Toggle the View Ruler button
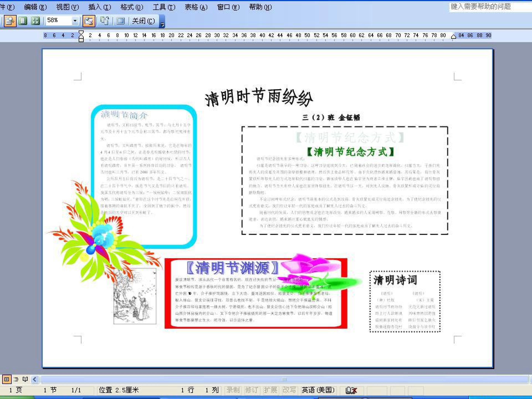 coord(89,21)
